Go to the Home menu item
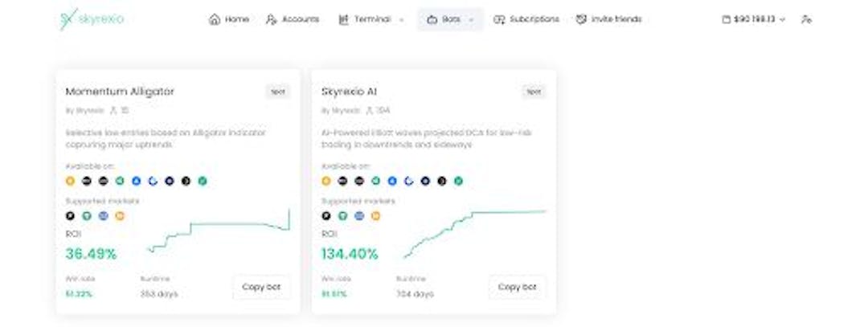 228,19
